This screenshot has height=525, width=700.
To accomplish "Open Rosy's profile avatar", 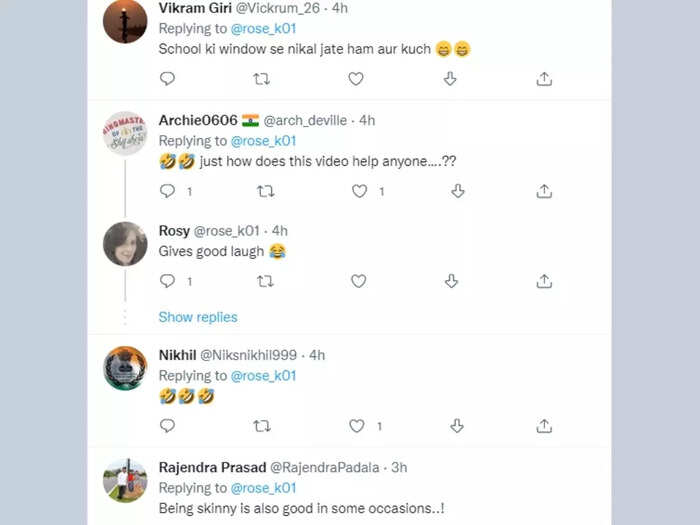I will 125,244.
